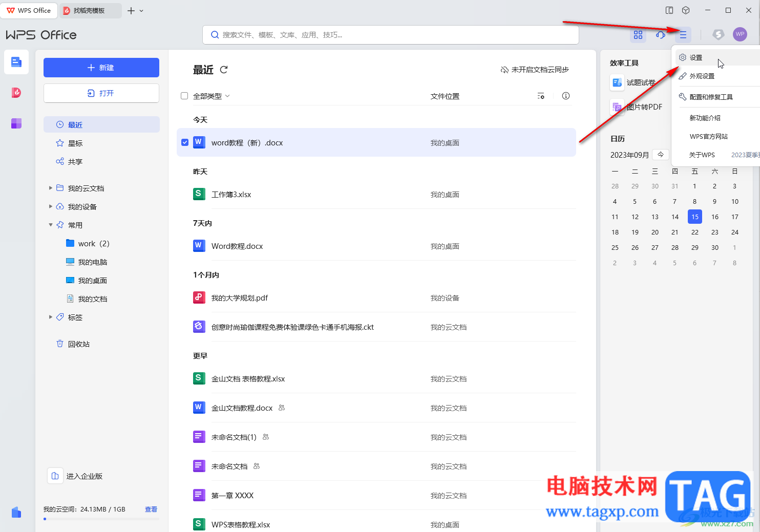
Task: Open 关于WPS menu entry
Action: click(x=702, y=155)
